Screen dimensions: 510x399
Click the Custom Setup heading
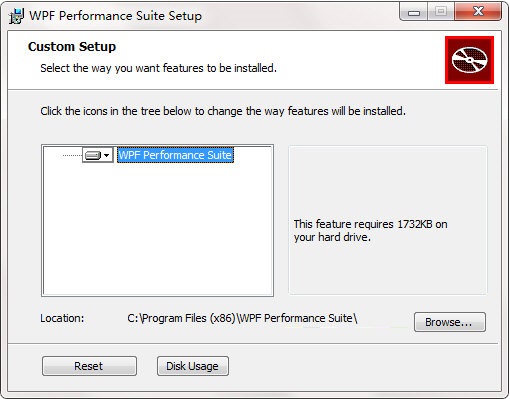point(72,47)
